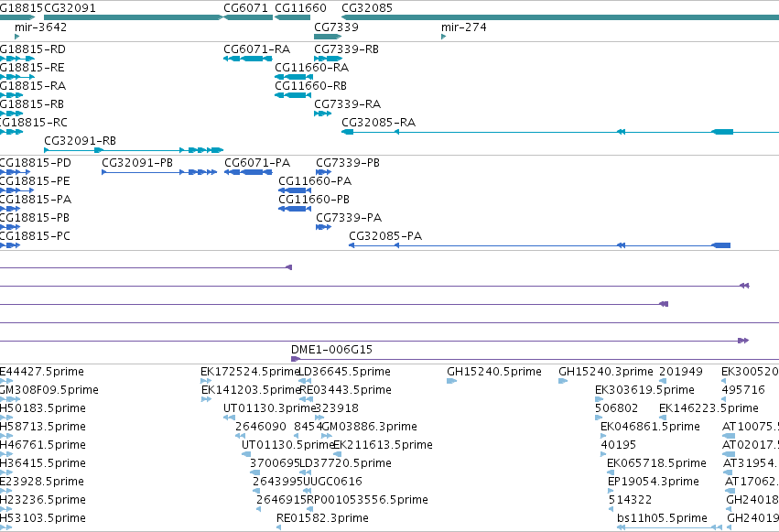This screenshot has height=532, width=779.
Task: Select the CG6071 gene label
Action: (x=245, y=8)
